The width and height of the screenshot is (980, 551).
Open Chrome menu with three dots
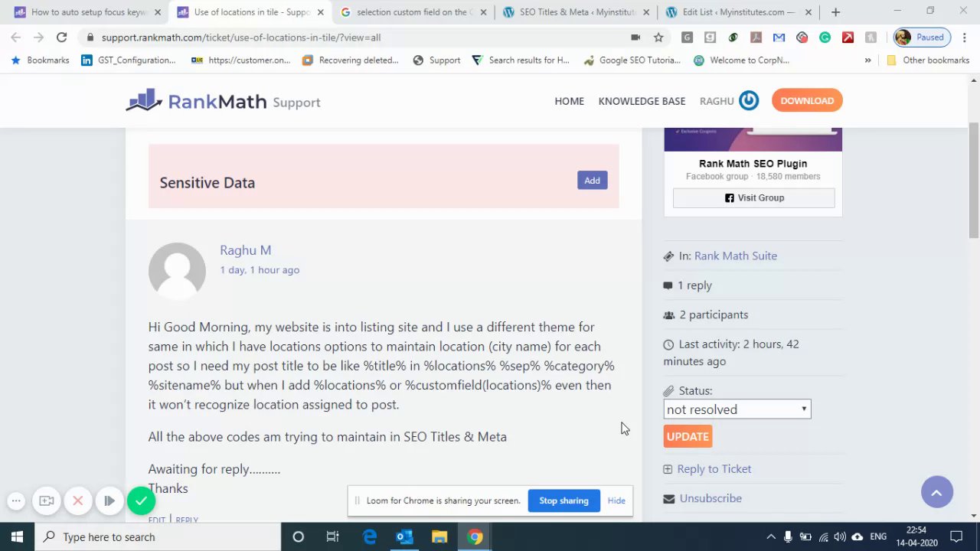965,37
